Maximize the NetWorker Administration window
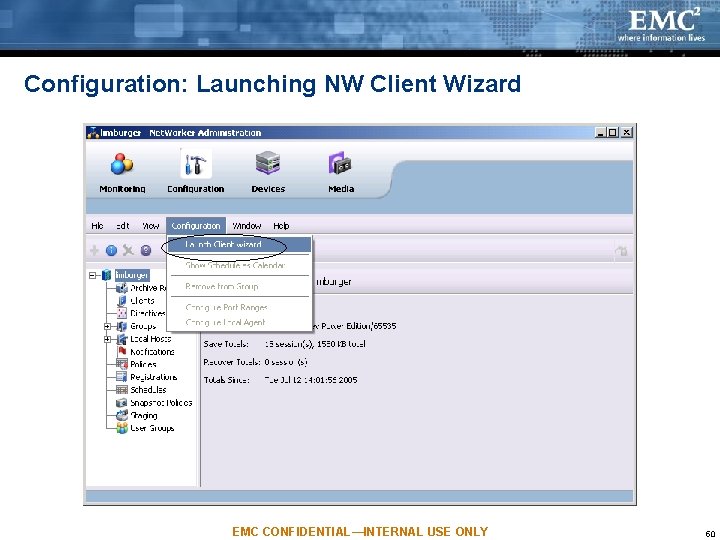Screen dimensions: 720x540 (613, 133)
